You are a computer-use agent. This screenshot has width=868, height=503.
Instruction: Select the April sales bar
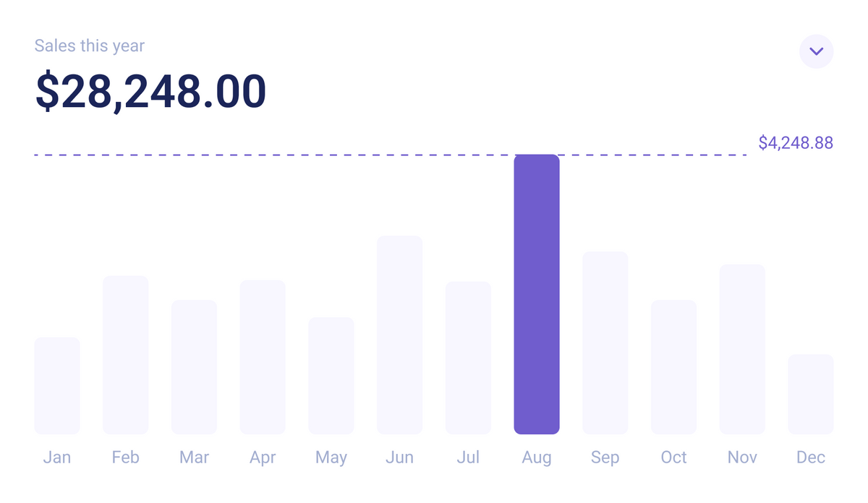coord(263,357)
